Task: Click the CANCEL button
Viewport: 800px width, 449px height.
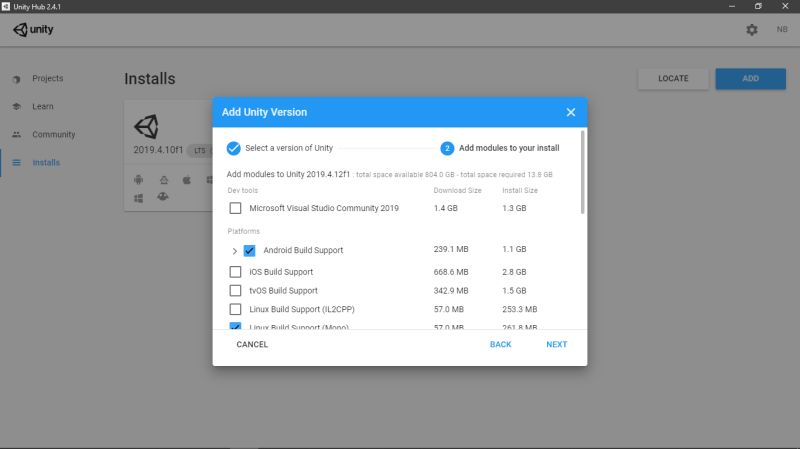Action: (252, 344)
